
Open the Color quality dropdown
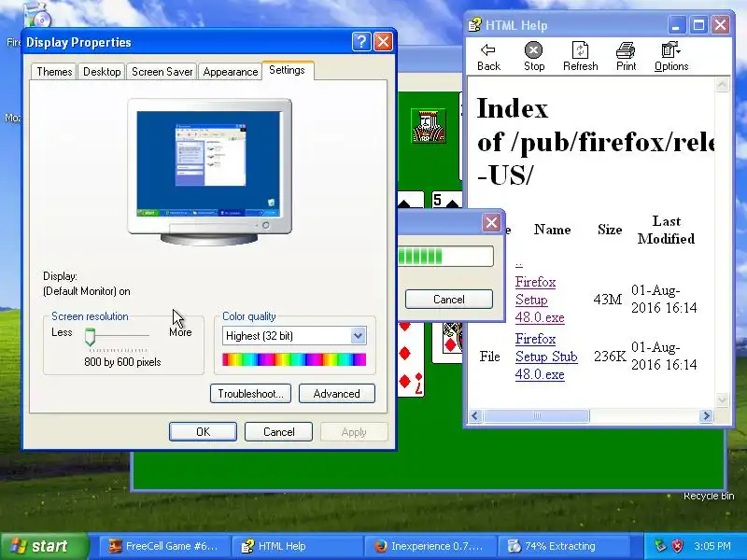(x=358, y=336)
